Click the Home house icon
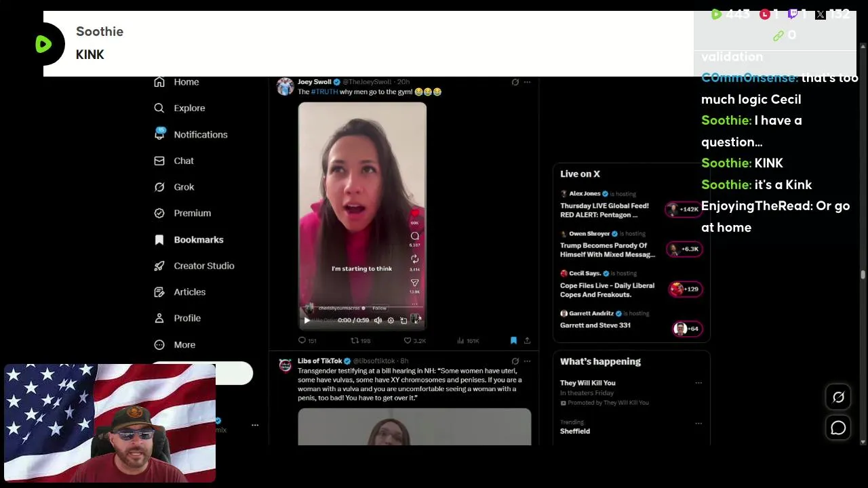This screenshot has width=868, height=488. coord(159,82)
